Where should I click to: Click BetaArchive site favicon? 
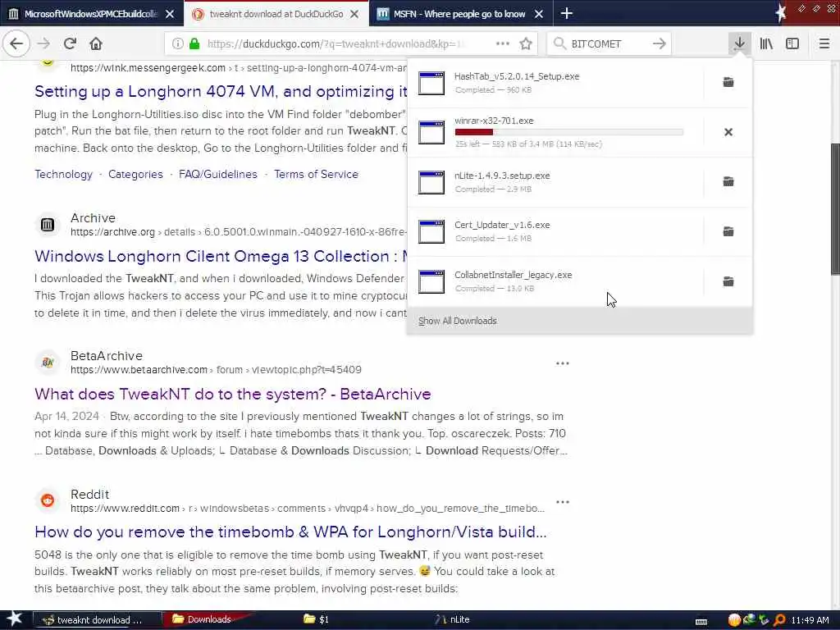pyautogui.click(x=47, y=362)
